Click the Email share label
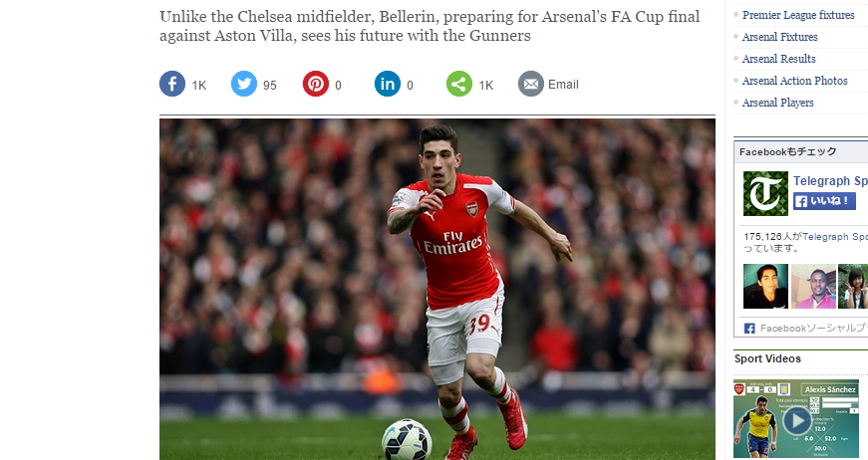868x460 pixels. click(x=563, y=85)
